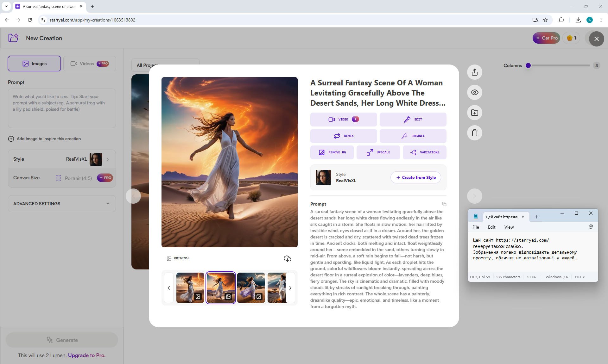Click the Remove BG button

point(332,152)
